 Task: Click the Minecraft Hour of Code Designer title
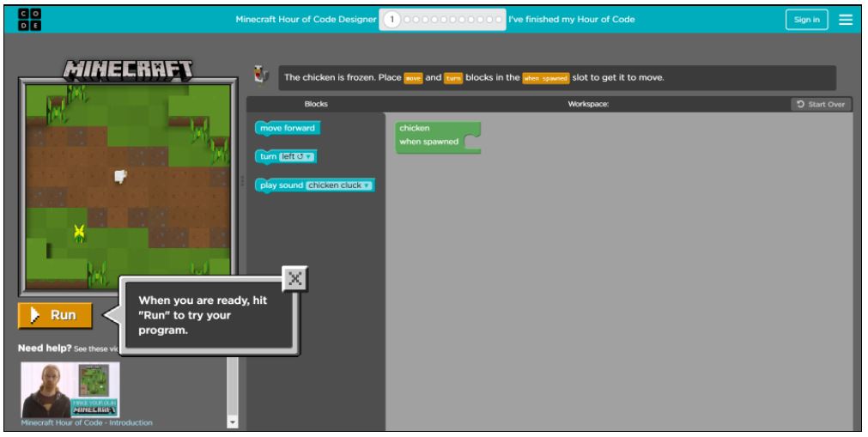(x=306, y=20)
